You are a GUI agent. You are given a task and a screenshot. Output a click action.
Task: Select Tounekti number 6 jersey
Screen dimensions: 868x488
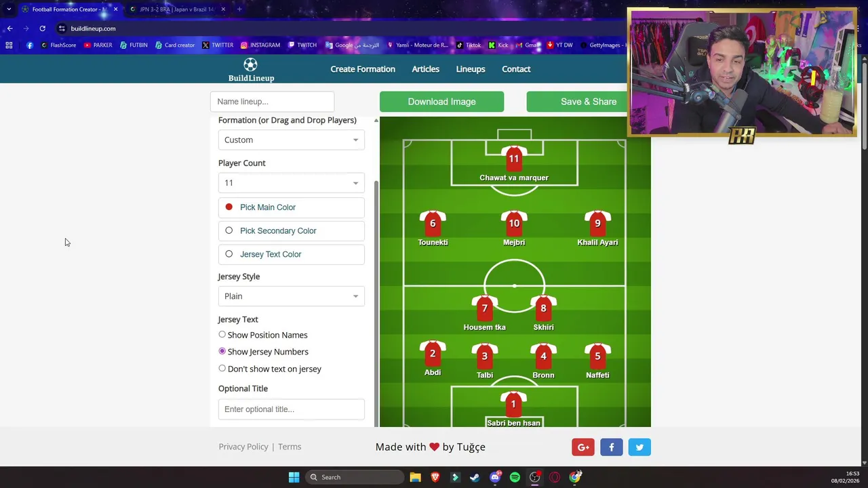click(433, 223)
